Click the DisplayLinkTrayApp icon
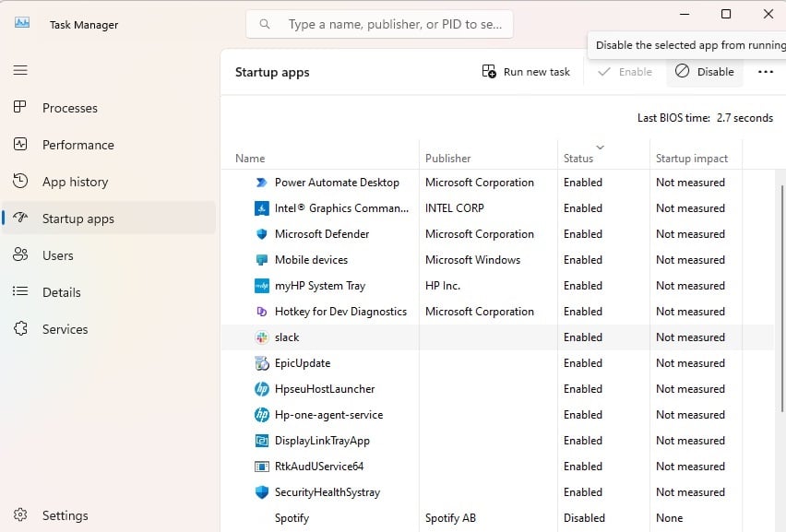 tap(262, 441)
